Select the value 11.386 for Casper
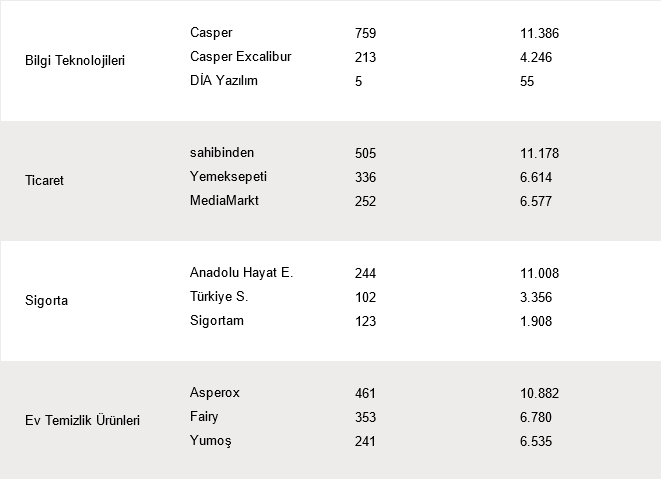 point(539,33)
